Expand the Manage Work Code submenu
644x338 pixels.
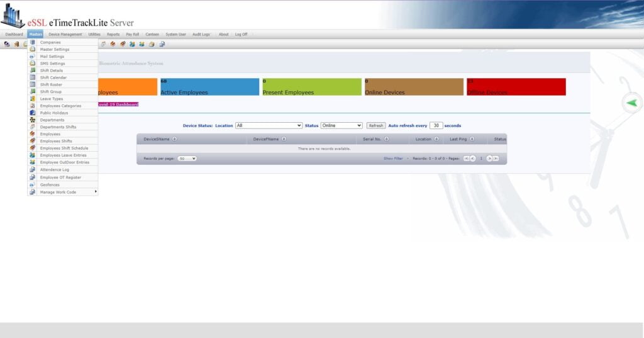(63, 192)
